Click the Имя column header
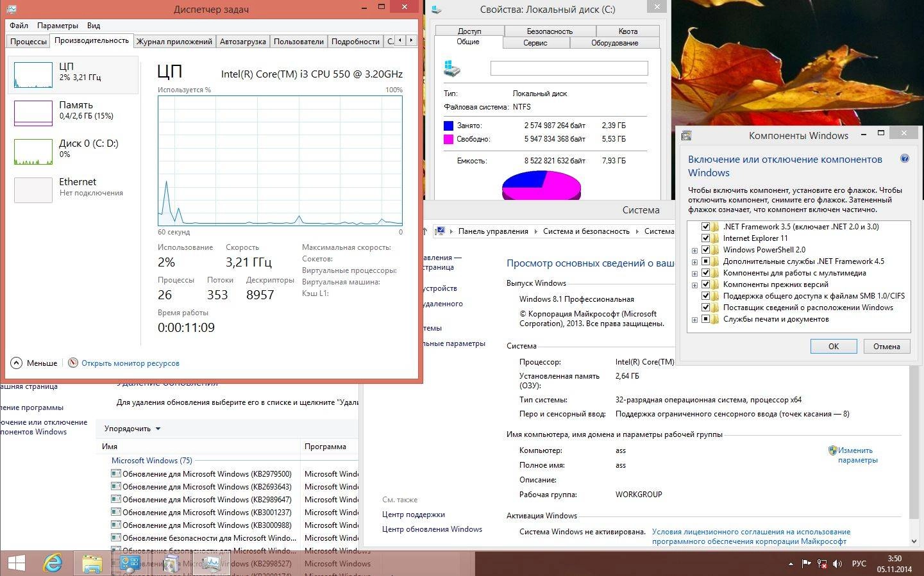The image size is (924, 576). point(199,447)
